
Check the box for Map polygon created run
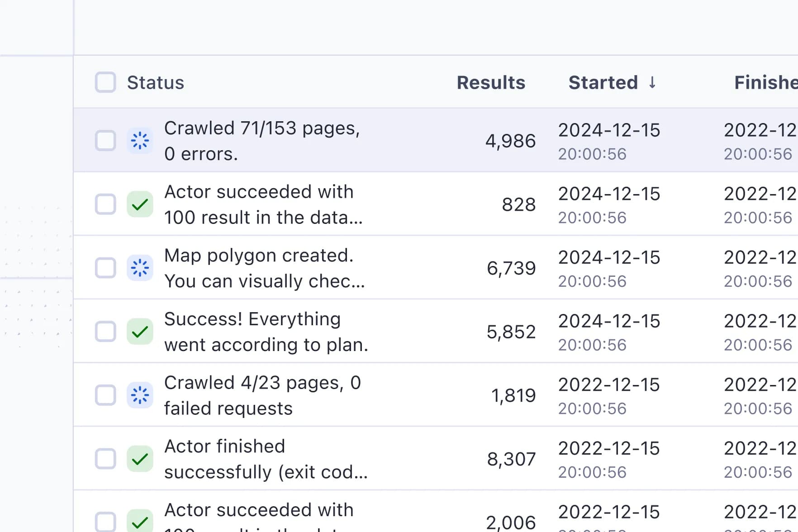105,268
